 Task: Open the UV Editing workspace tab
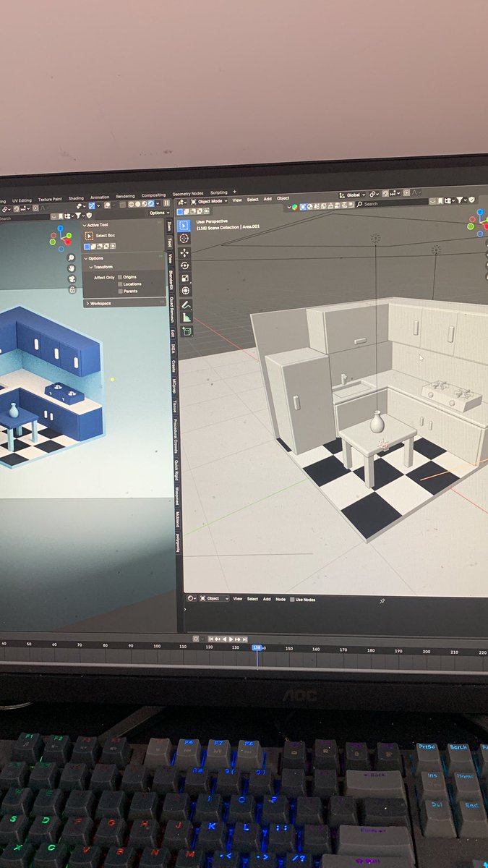(22, 200)
